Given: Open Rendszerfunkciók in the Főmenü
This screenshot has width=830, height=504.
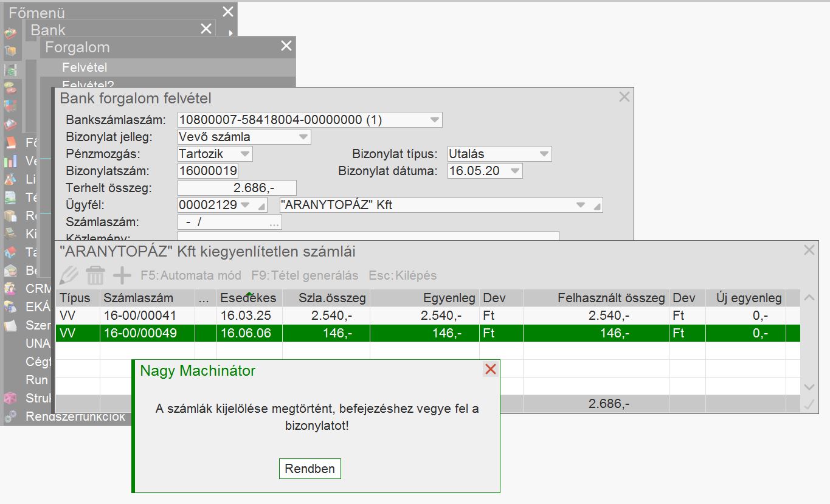Looking at the screenshot, I should [x=75, y=416].
